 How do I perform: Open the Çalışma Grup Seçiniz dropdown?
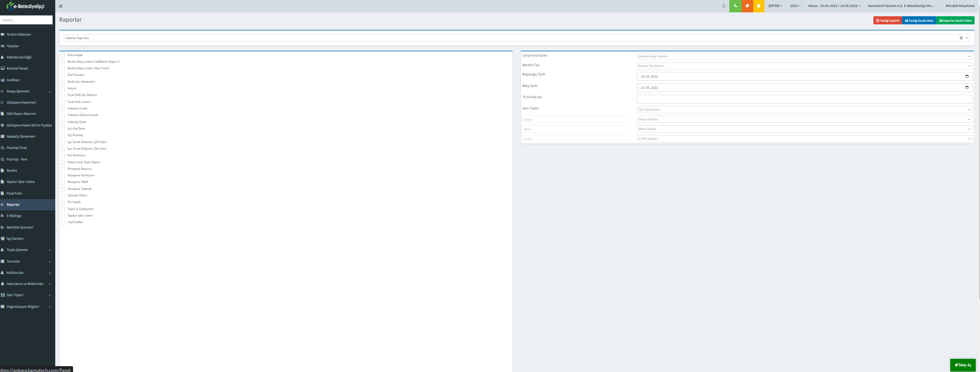click(805, 56)
